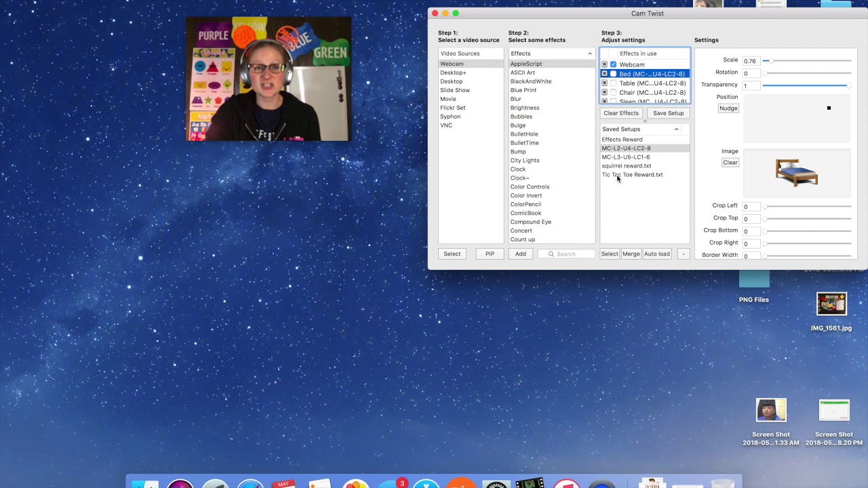This screenshot has width=868, height=488.
Task: Toggle the sort arrow on Saved Setups header
Action: click(x=676, y=129)
